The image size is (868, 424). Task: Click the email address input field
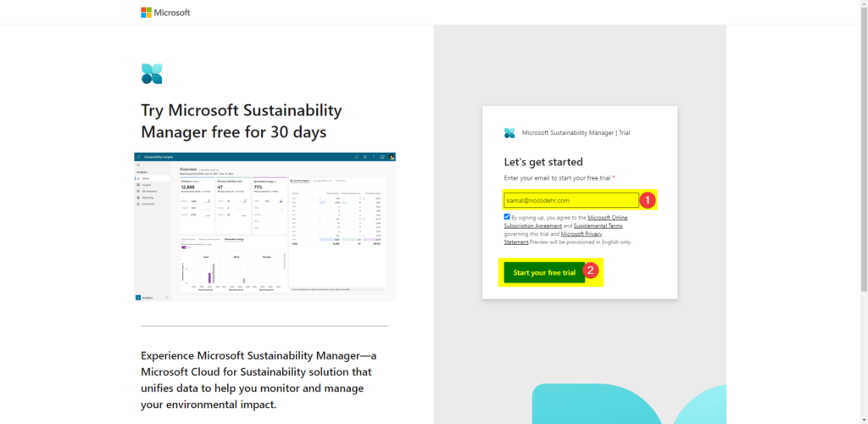(x=571, y=200)
